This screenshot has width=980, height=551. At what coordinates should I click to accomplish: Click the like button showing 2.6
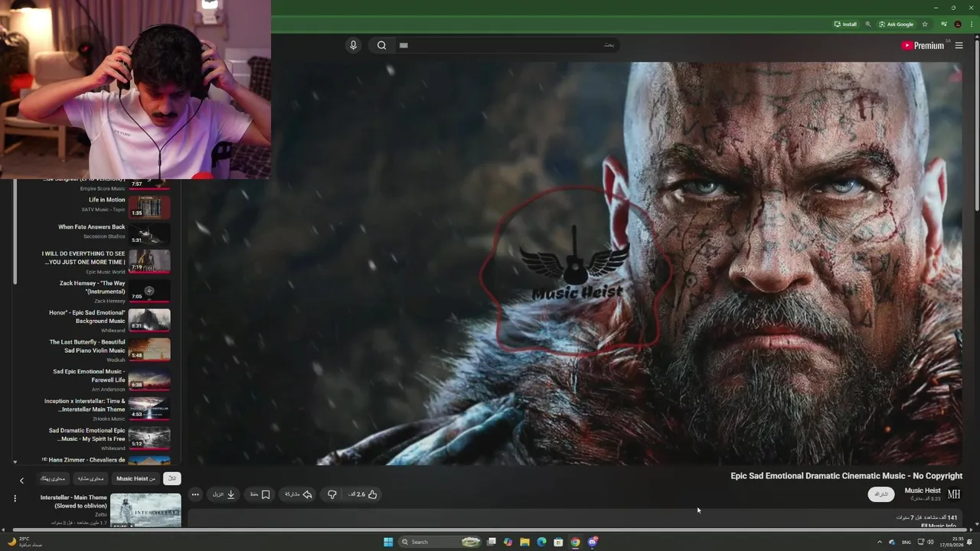363,494
